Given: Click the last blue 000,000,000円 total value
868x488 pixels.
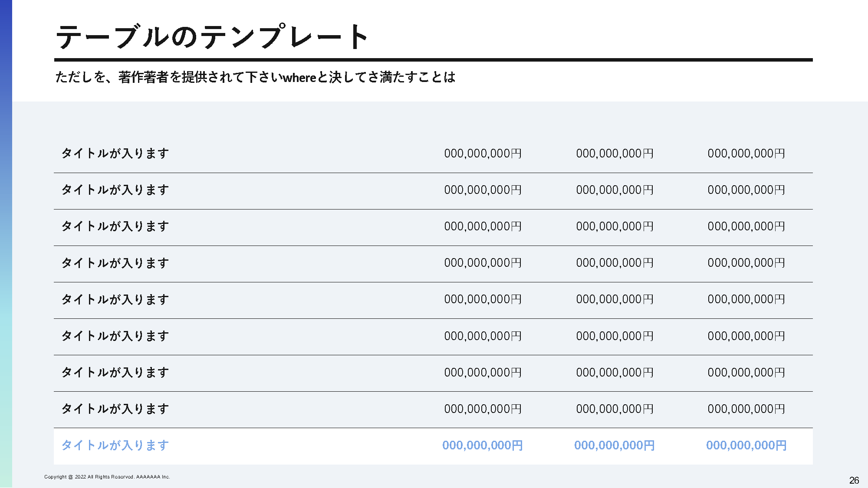Looking at the screenshot, I should point(746,445).
